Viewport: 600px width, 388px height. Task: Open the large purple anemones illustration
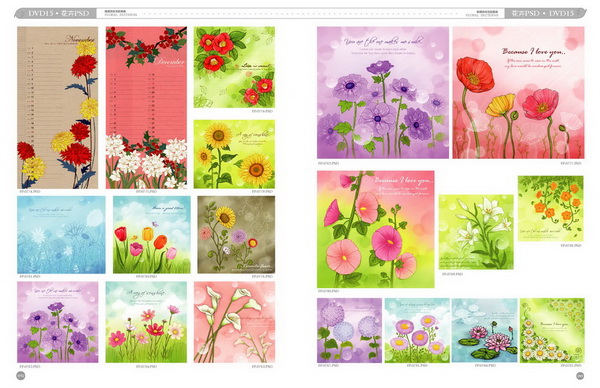coord(383,93)
